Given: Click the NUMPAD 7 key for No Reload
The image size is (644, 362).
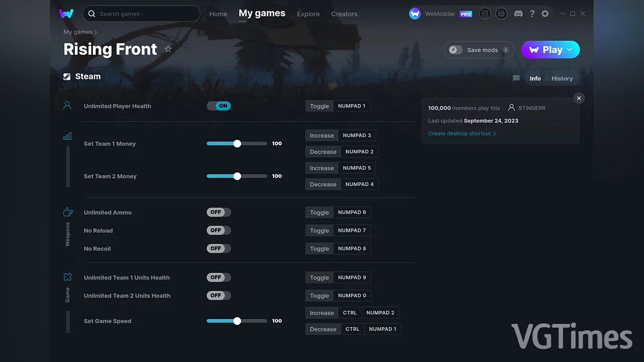Looking at the screenshot, I should point(352,231).
